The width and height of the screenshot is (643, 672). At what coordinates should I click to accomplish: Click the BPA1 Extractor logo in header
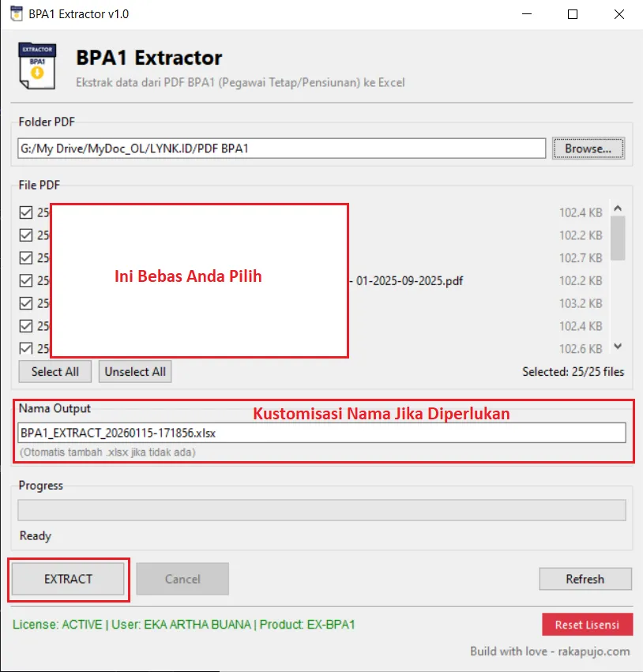point(36,68)
